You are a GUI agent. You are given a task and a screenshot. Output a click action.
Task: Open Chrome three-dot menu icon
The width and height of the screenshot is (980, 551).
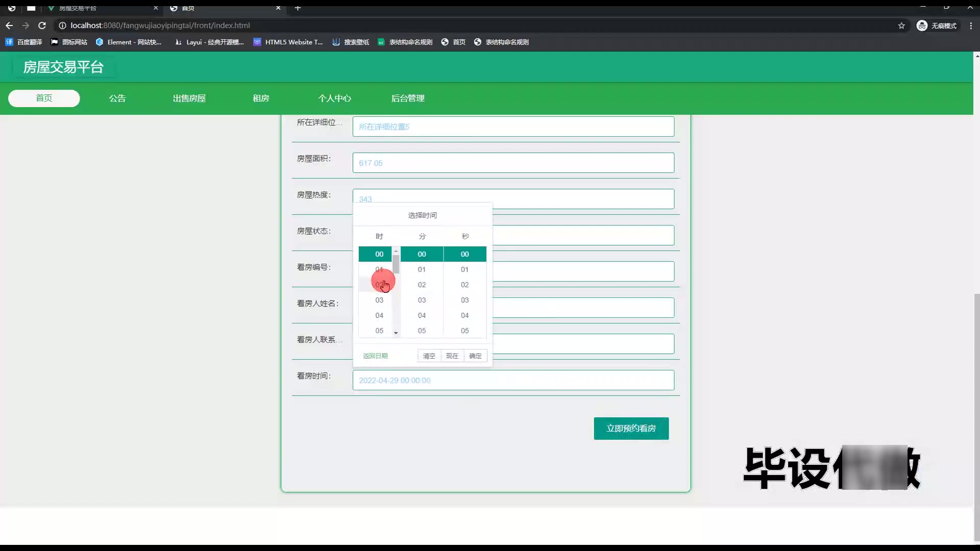[x=971, y=26]
